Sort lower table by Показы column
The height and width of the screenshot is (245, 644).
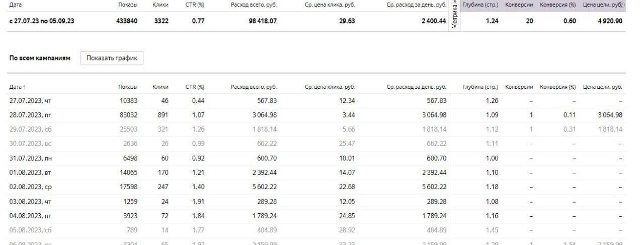click(x=128, y=87)
